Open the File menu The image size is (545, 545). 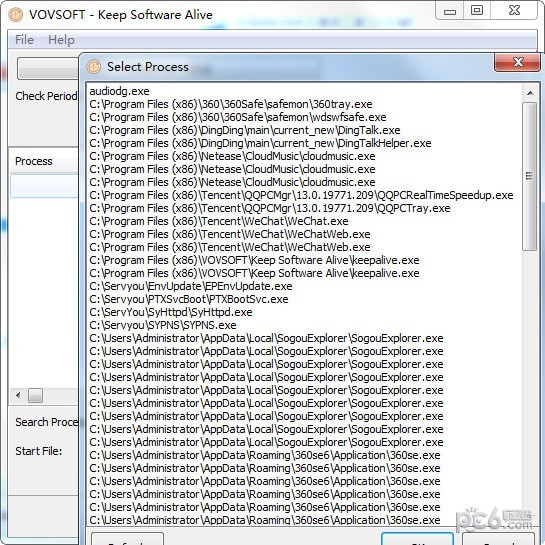coord(24,40)
